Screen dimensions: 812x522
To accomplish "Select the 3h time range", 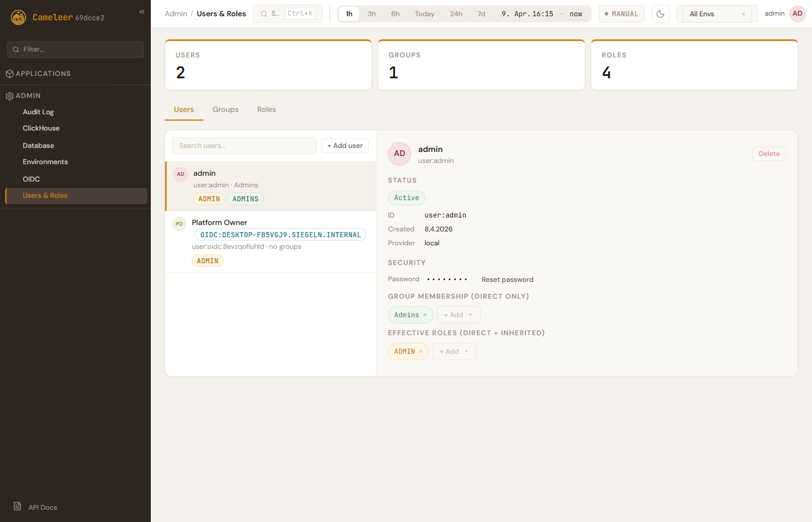I will [x=372, y=14].
